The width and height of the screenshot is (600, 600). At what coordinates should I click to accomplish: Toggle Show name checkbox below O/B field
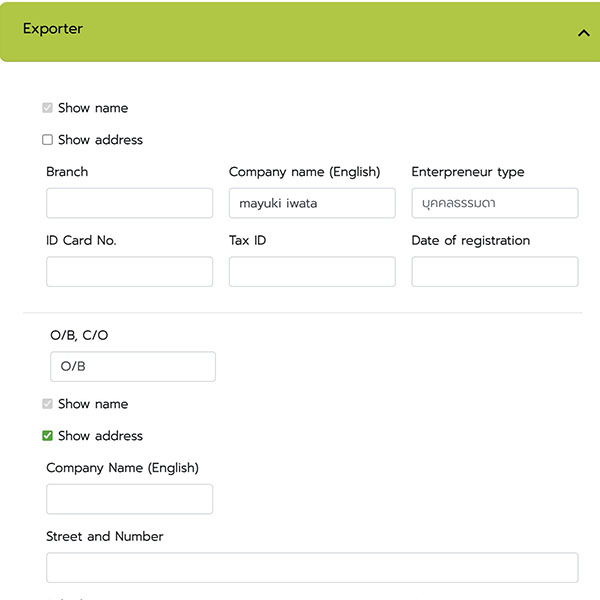(x=47, y=404)
